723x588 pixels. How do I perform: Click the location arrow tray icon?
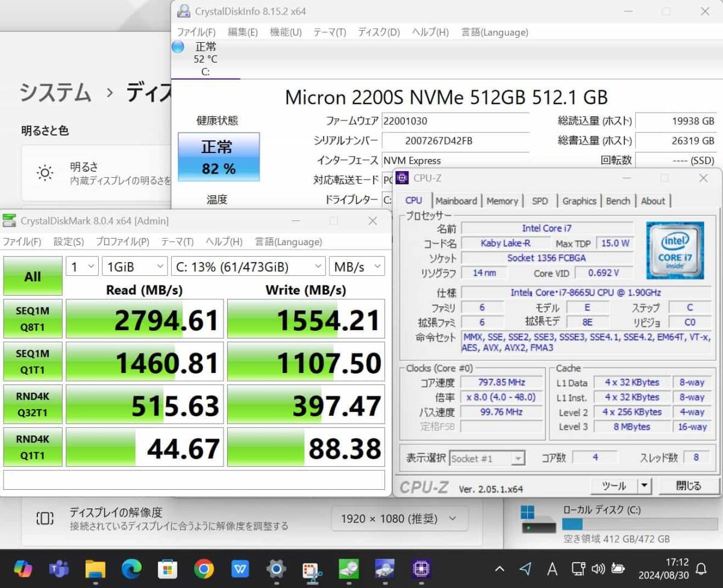(525, 569)
